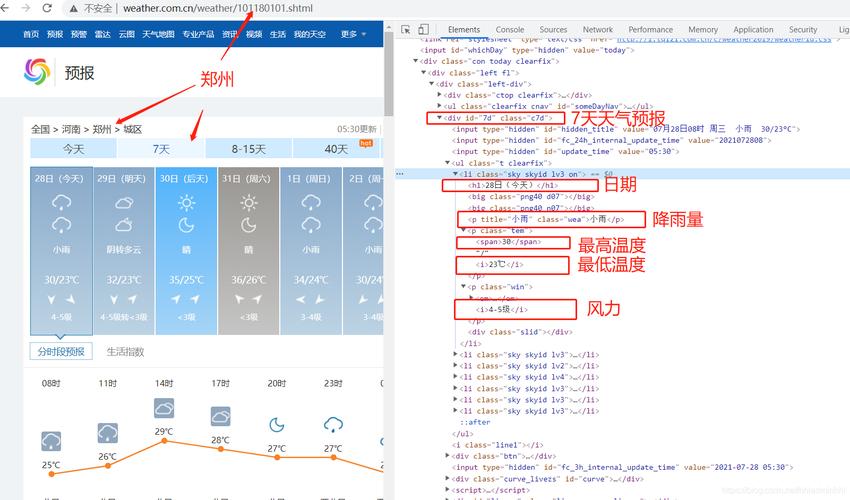Open 天气地图 in the site navigation
Screen dimensions: 850x500
pyautogui.click(x=158, y=34)
